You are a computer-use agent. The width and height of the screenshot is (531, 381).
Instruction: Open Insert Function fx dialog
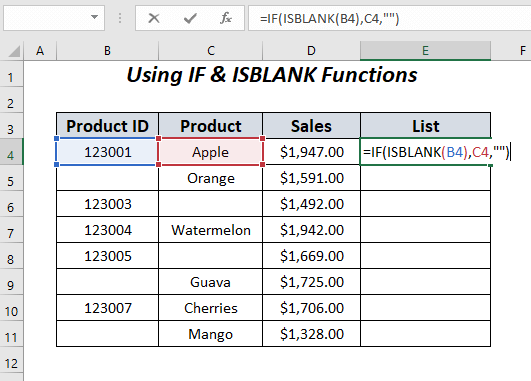click(x=226, y=18)
